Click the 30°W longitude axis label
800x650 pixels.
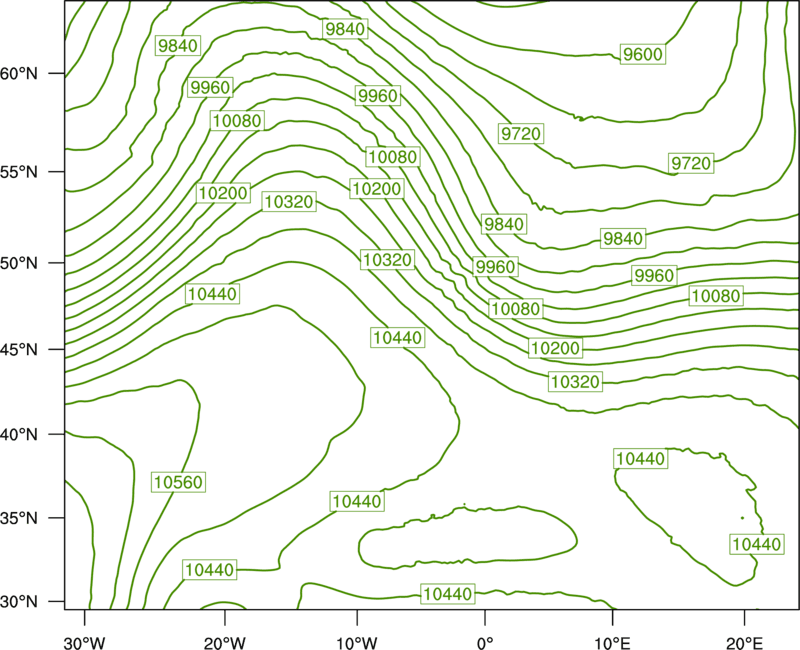click(84, 643)
